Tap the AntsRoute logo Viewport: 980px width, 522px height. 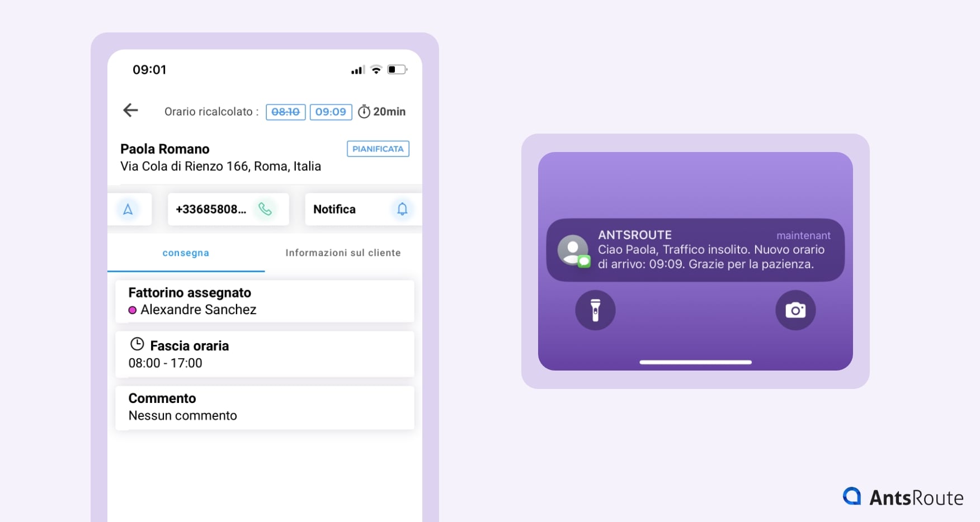tap(903, 497)
